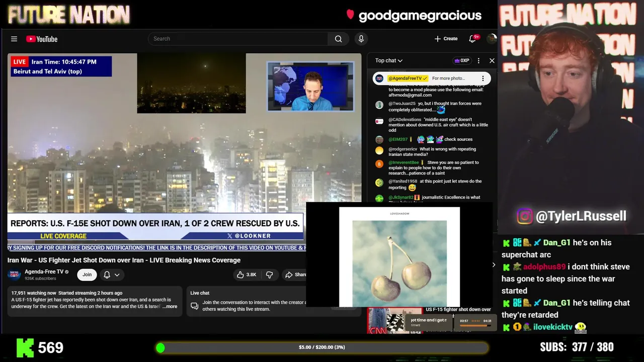Click @CADelevations chat avatar
The height and width of the screenshot is (362, 644).
pyautogui.click(x=379, y=121)
